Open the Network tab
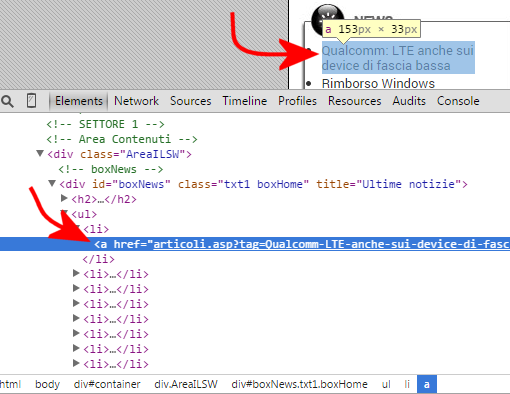Viewport: 510px width, 394px height. [x=136, y=101]
